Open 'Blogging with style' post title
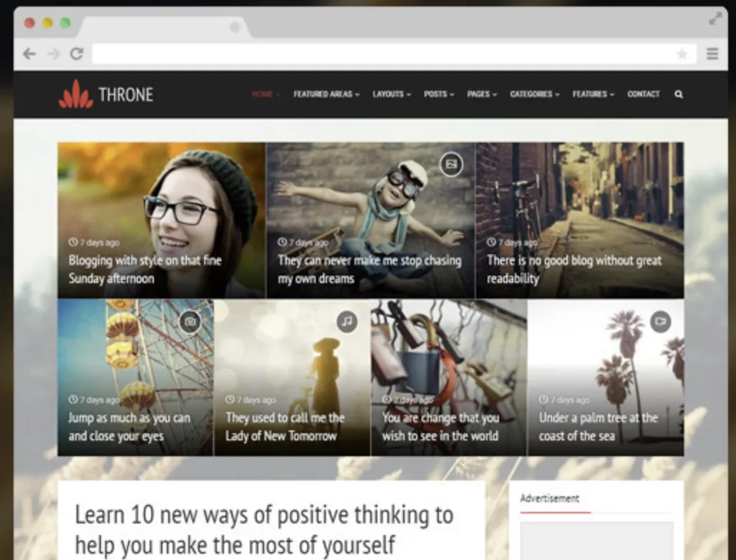 point(145,269)
